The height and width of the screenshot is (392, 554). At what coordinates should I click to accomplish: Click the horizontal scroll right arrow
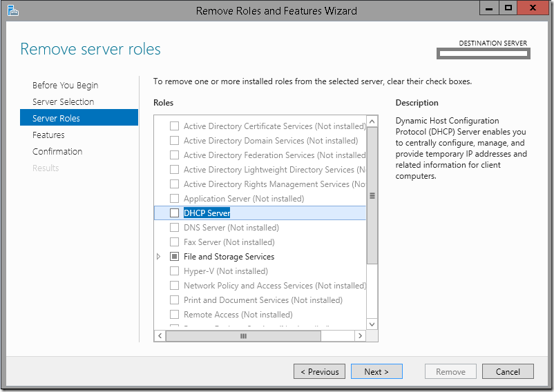360,335
